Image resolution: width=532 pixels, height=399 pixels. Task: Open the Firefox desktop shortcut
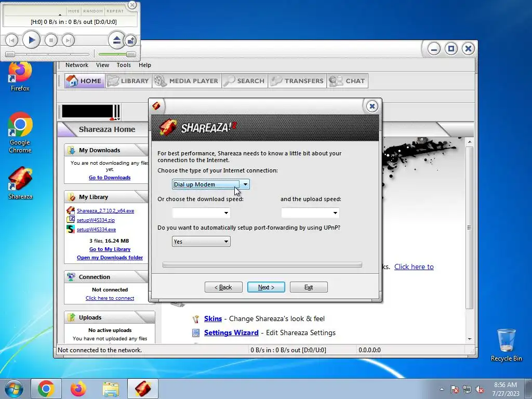(x=20, y=77)
